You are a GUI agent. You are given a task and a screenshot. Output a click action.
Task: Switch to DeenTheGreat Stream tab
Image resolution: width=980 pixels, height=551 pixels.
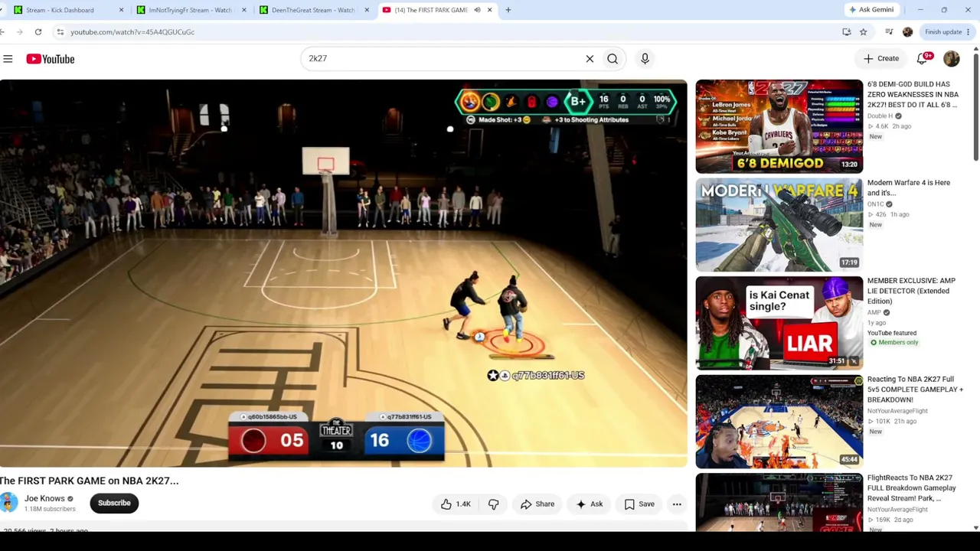pos(312,10)
